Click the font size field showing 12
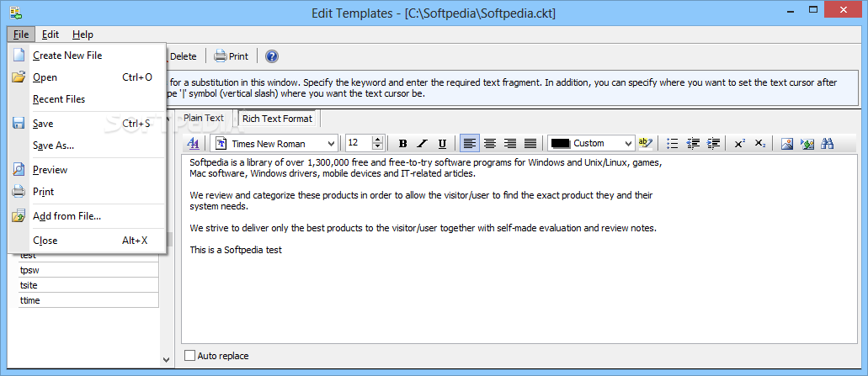868x376 pixels. pos(359,143)
